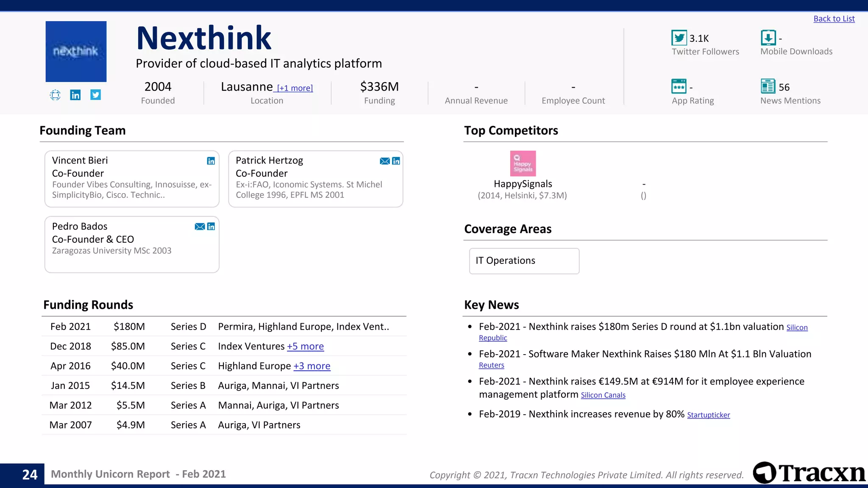Email Pedro Bados via envelope icon

click(200, 227)
